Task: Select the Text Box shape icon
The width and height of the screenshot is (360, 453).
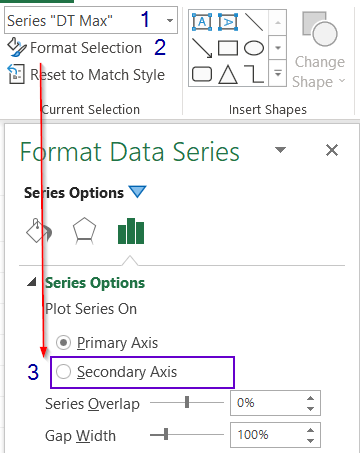Action: point(202,22)
